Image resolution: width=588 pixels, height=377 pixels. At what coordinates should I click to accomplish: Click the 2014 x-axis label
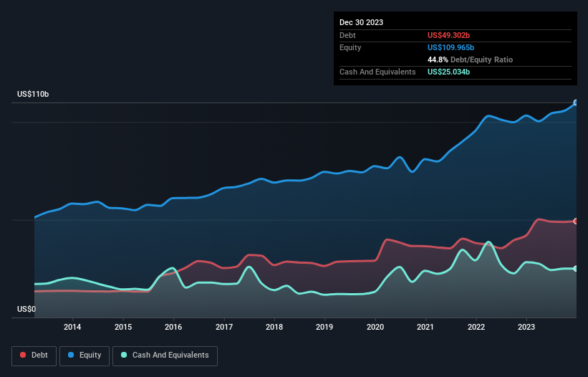tap(72, 327)
